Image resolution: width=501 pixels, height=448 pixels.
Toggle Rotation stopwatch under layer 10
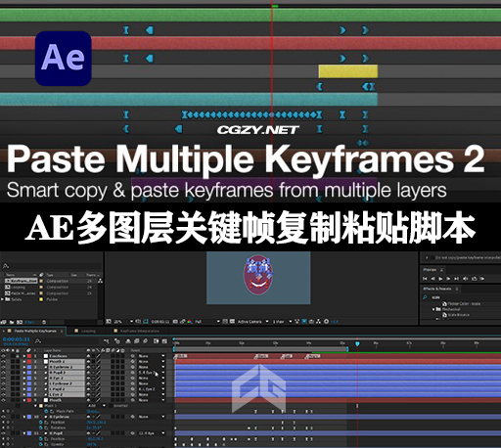pos(41,427)
